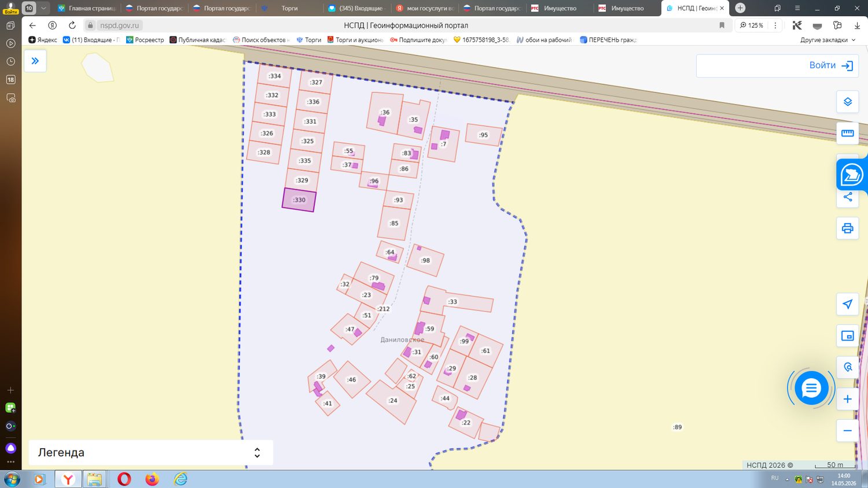Viewport: 868px width, 488px height.
Task: Zoom out with the minus button
Action: point(847,431)
